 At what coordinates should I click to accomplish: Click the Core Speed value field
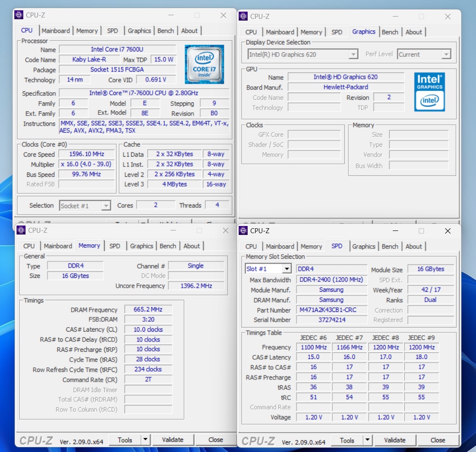point(86,154)
